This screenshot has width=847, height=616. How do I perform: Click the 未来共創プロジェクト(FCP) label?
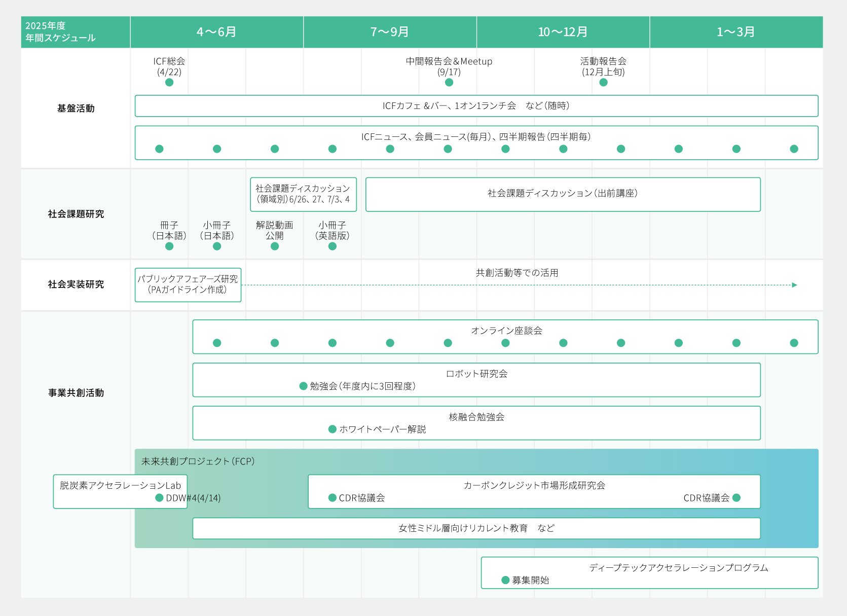(x=198, y=461)
